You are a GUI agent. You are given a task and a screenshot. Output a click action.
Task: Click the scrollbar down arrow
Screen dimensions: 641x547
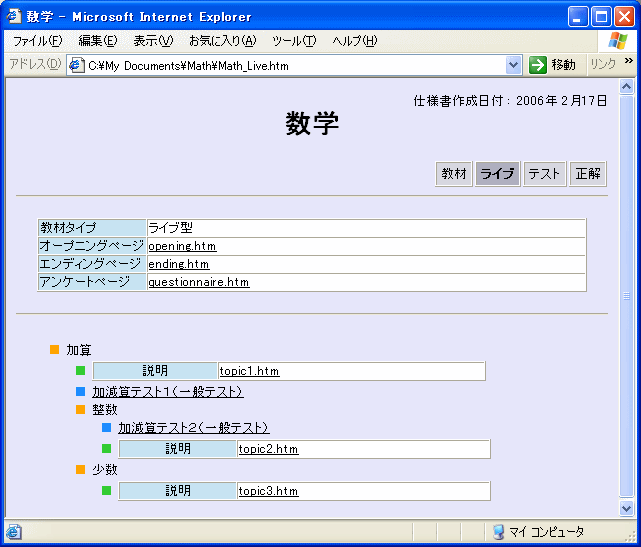click(x=627, y=508)
